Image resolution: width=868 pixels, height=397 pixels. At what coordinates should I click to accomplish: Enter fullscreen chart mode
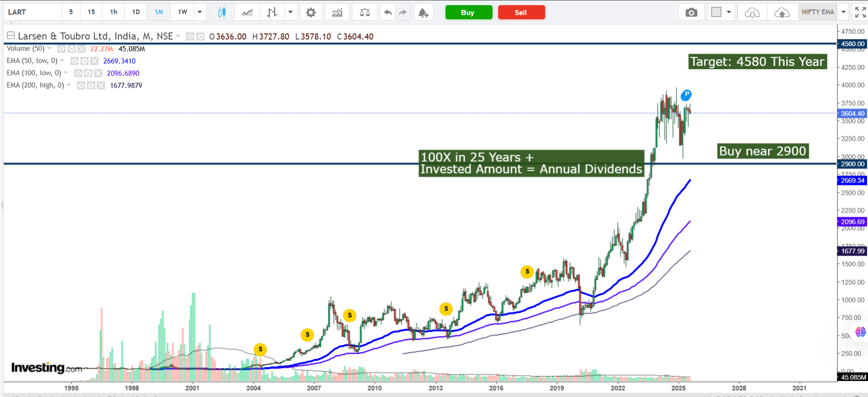[x=860, y=12]
